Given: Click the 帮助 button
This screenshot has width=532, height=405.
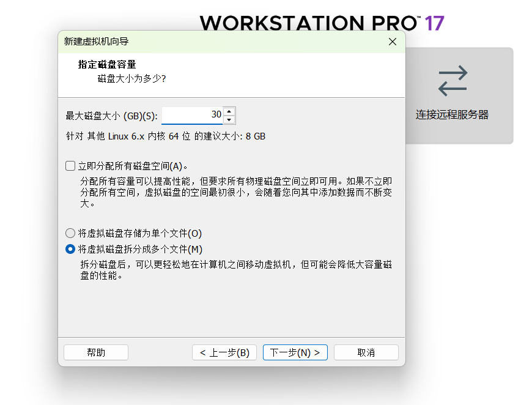Looking at the screenshot, I should point(96,352).
